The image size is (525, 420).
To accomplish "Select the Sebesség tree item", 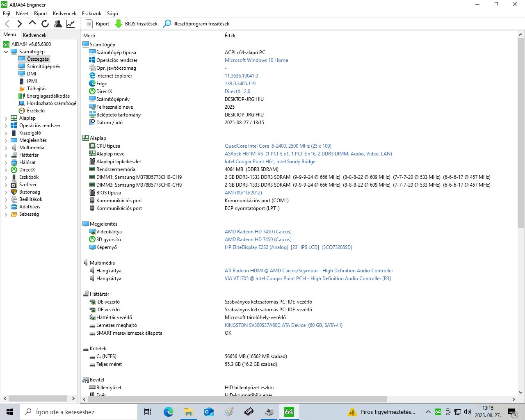I will point(29,214).
